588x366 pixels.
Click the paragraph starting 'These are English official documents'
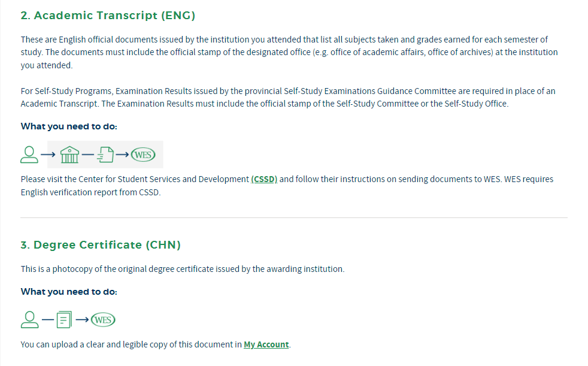pyautogui.click(x=289, y=52)
